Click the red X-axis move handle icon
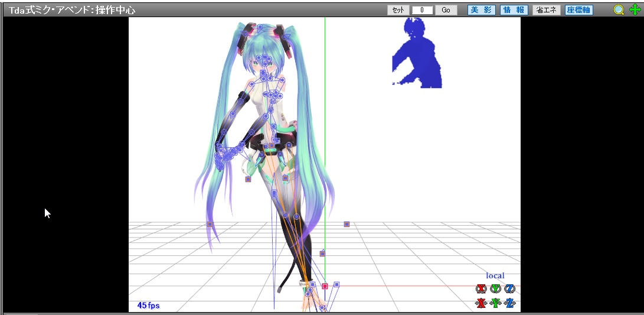 [x=482, y=303]
